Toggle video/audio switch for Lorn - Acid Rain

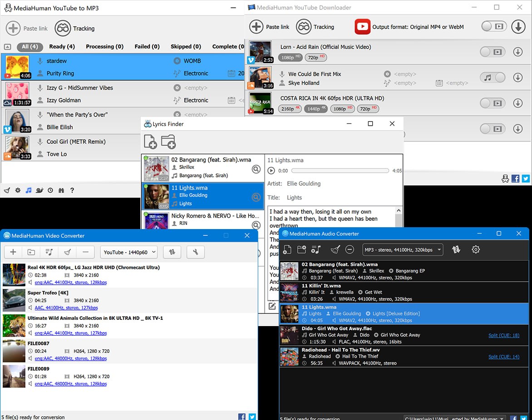tap(493, 52)
